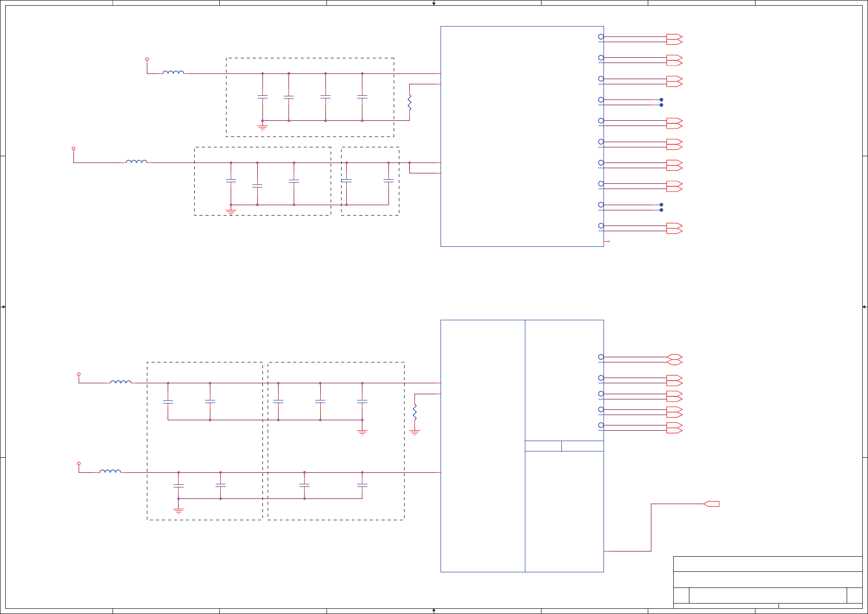Select the upper pair of blue test-point dots

pos(661,103)
